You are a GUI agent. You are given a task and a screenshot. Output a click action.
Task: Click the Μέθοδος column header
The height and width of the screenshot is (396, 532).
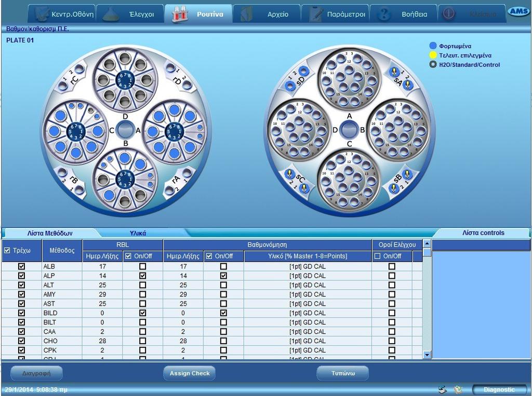62,251
